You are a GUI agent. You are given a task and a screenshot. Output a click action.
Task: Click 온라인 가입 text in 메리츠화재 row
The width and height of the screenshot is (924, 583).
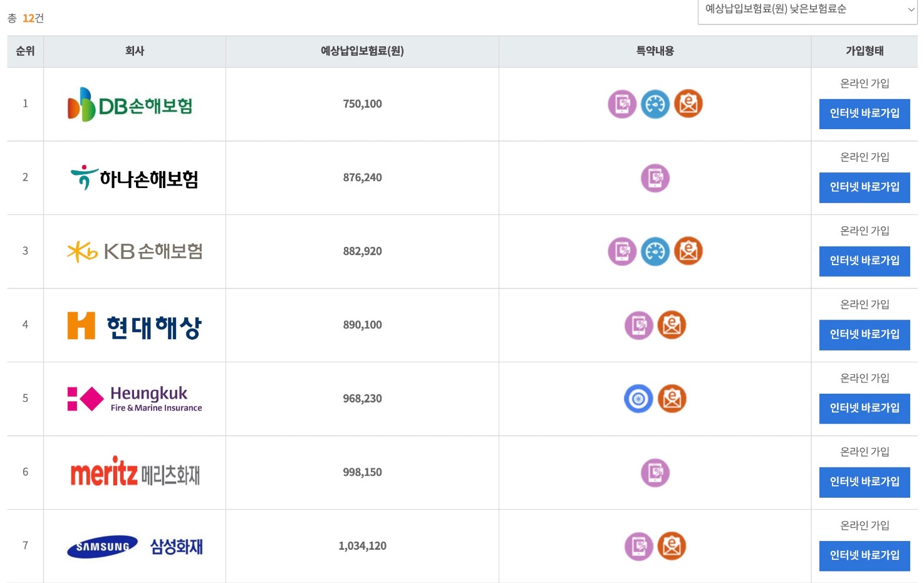[x=864, y=452]
